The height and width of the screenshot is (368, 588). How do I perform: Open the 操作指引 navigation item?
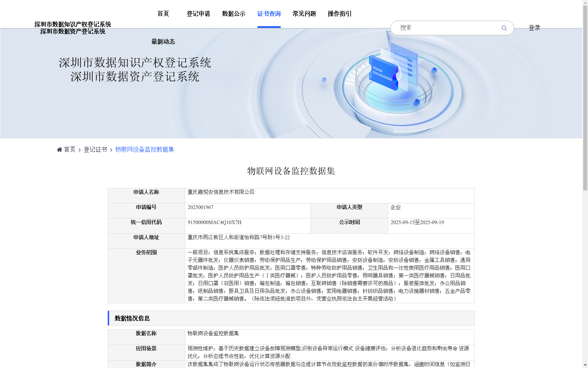coord(340,14)
